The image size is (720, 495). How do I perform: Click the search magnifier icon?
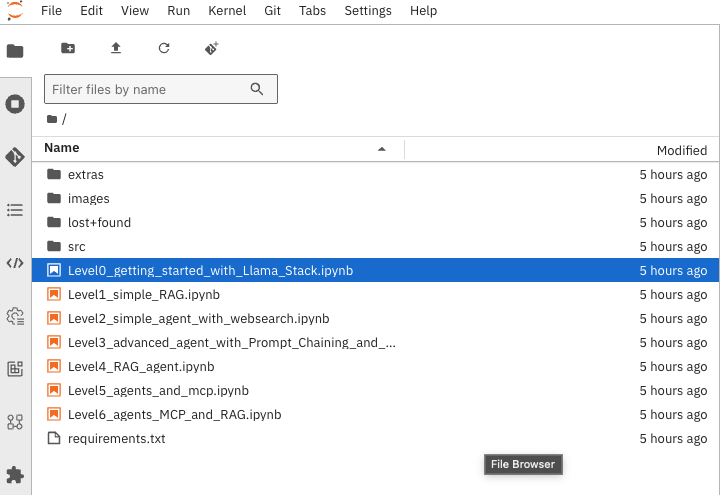point(257,89)
